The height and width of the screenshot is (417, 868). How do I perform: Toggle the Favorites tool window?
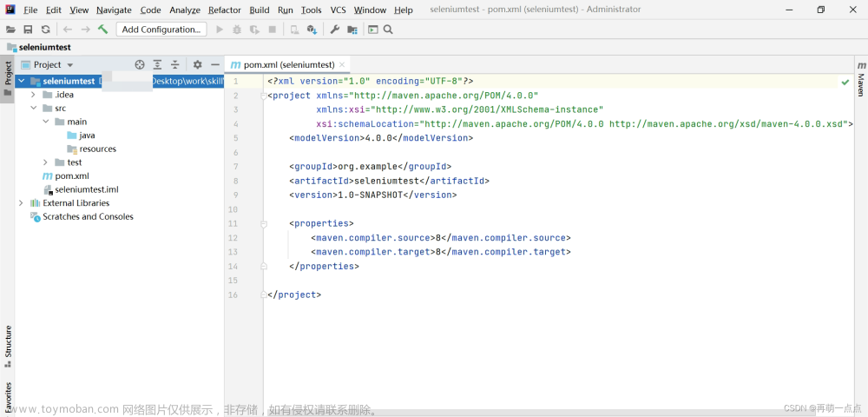(8, 397)
